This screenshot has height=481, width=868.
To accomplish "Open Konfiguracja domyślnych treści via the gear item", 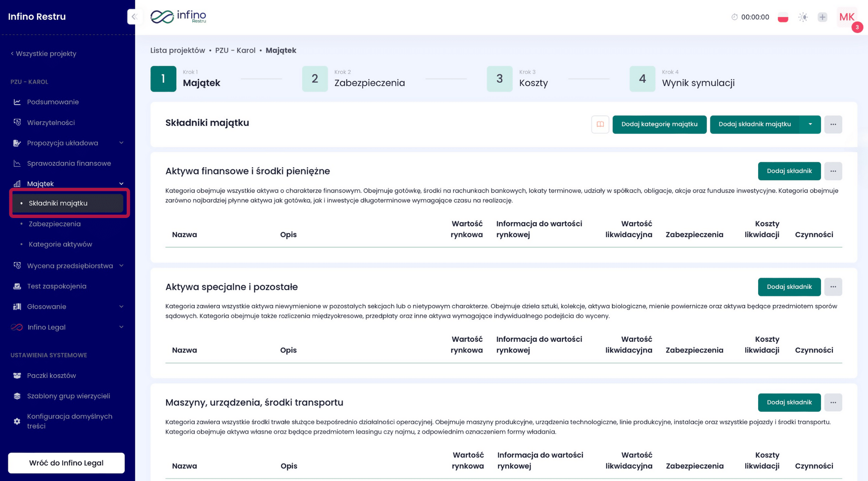I will 17,421.
